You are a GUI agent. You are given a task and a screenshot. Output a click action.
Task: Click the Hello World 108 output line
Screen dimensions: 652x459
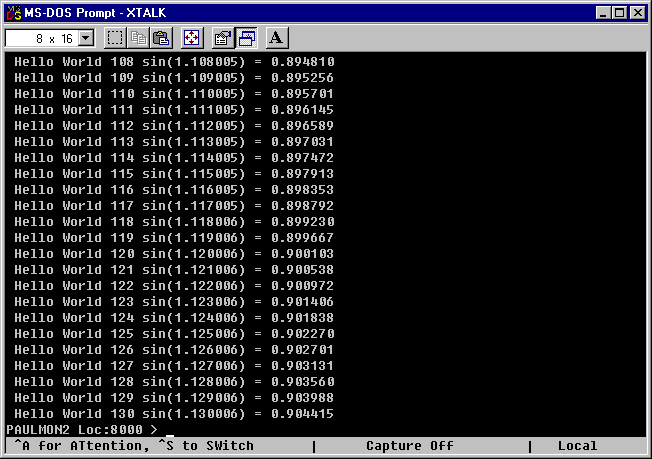174,62
